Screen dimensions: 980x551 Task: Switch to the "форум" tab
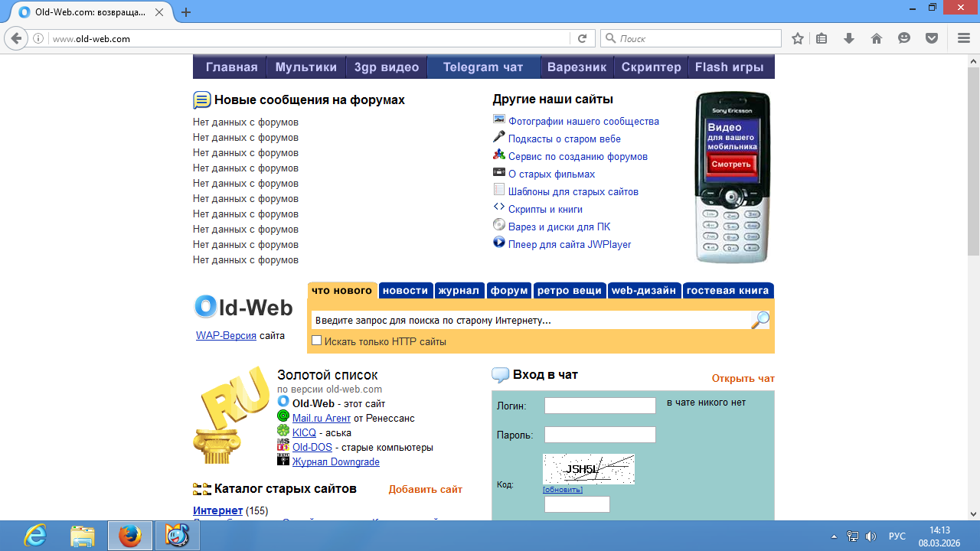coord(509,291)
